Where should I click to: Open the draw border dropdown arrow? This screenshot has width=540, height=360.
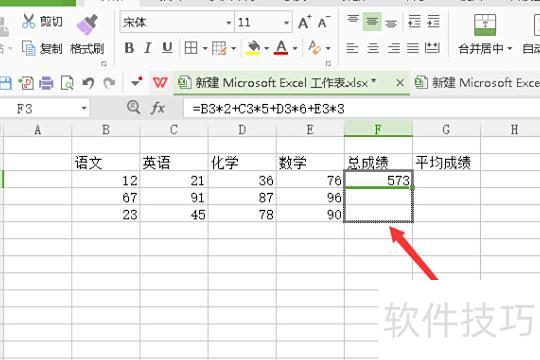(233, 48)
